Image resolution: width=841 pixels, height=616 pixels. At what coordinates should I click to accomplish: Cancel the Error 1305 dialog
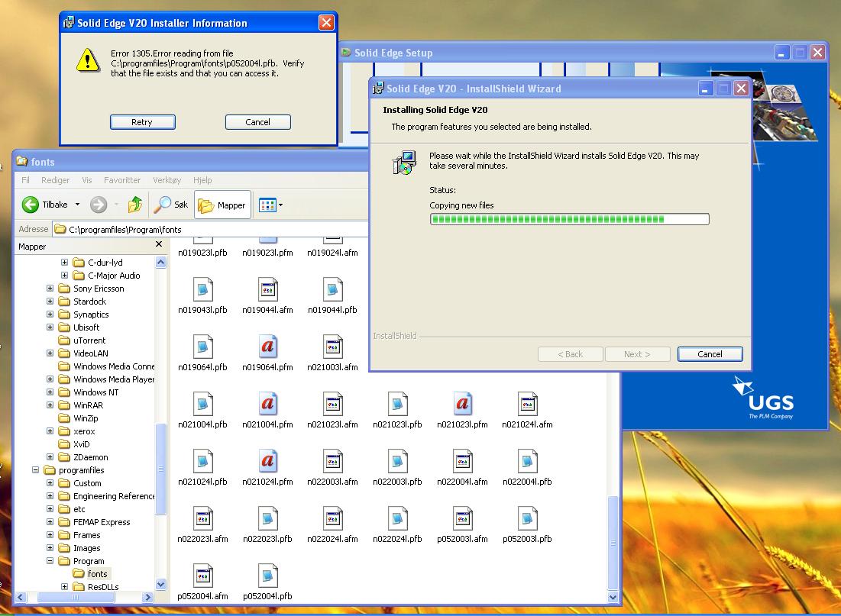tap(257, 122)
